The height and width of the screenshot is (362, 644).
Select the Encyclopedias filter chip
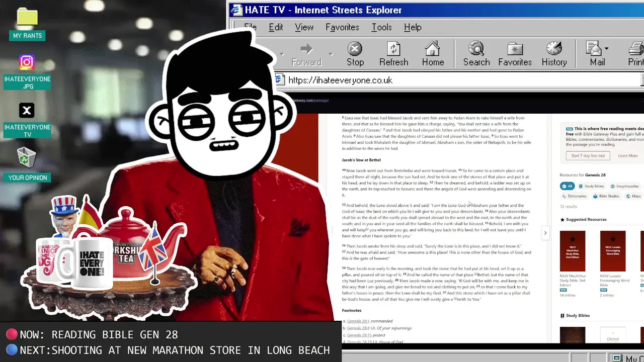pyautogui.click(x=624, y=186)
